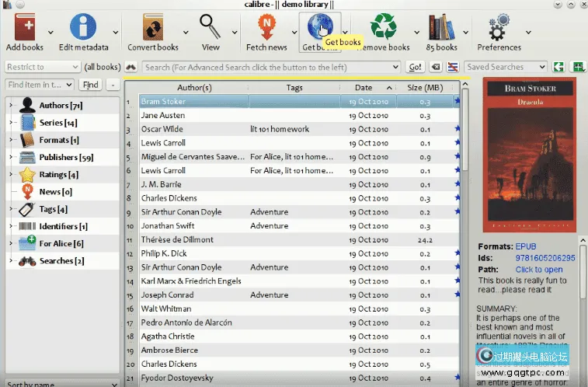The width and height of the screenshot is (588, 387).
Task: Click the Remove books recycle icon
Action: coord(383,28)
